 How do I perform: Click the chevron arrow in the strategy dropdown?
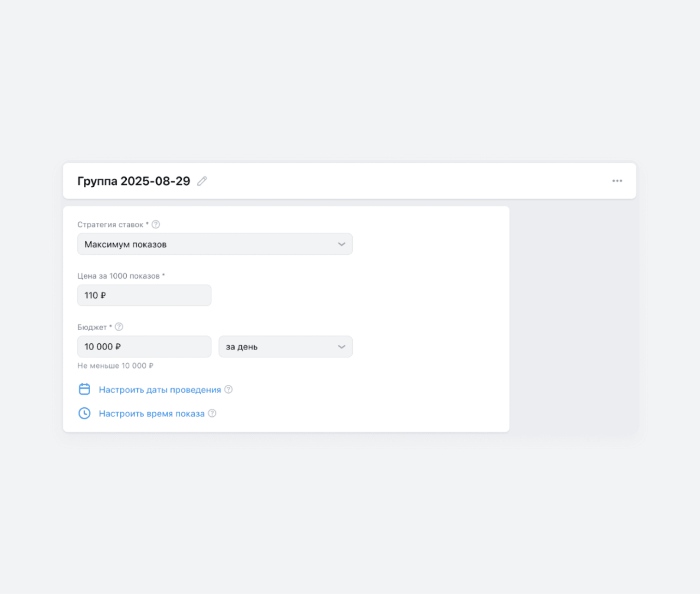tap(341, 244)
